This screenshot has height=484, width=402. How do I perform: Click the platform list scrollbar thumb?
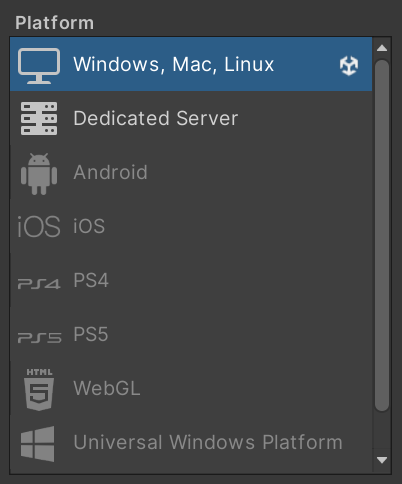(x=382, y=236)
